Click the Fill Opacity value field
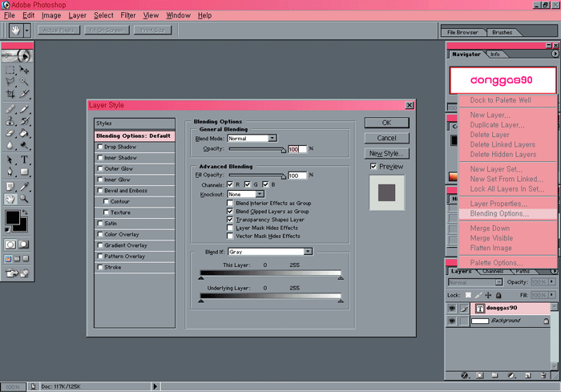This screenshot has height=392, width=561. (297, 176)
